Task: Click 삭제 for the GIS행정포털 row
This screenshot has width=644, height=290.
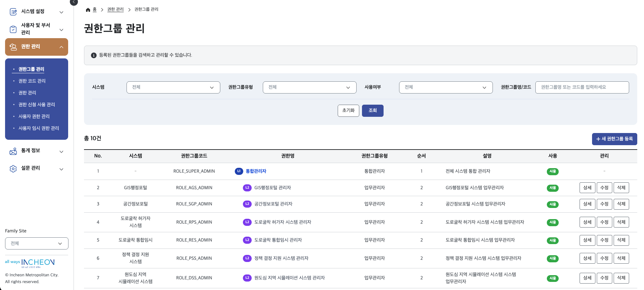Action: coord(621,188)
